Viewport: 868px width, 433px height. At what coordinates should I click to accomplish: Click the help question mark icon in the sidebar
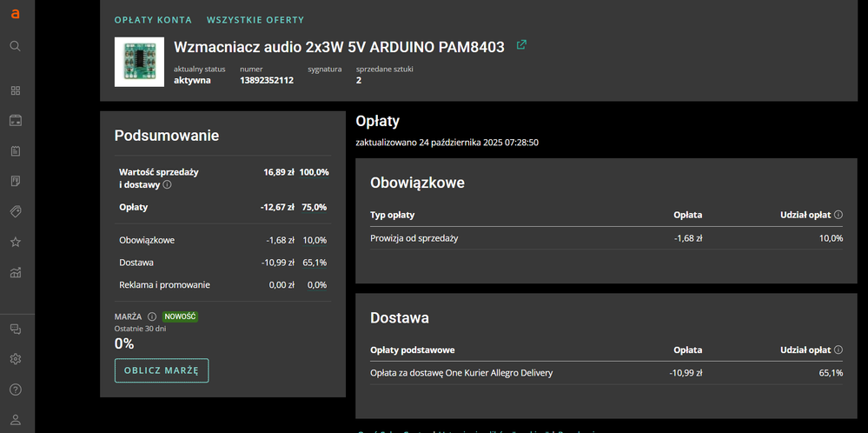click(15, 390)
